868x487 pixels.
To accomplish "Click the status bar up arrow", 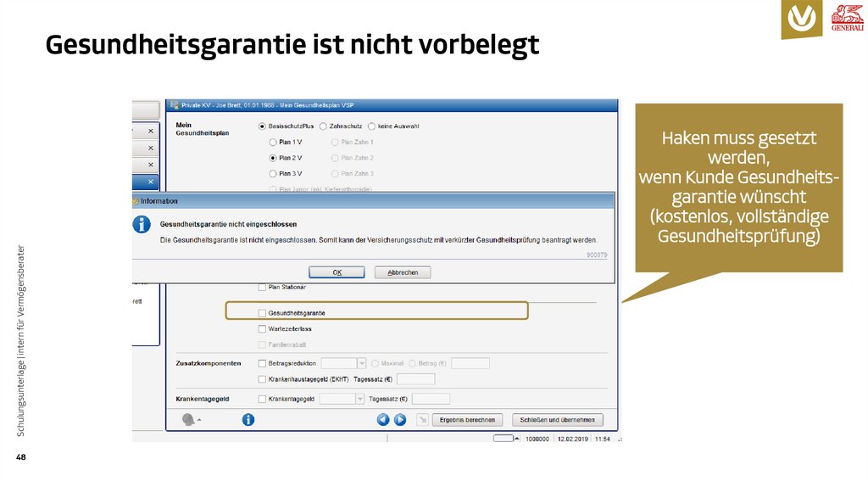I will point(517,439).
